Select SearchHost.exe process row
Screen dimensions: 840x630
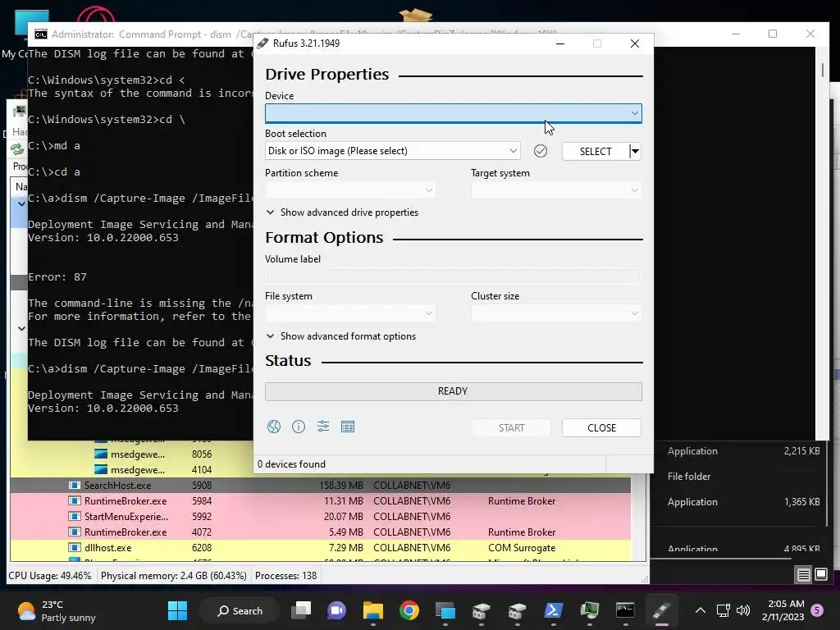pos(321,486)
